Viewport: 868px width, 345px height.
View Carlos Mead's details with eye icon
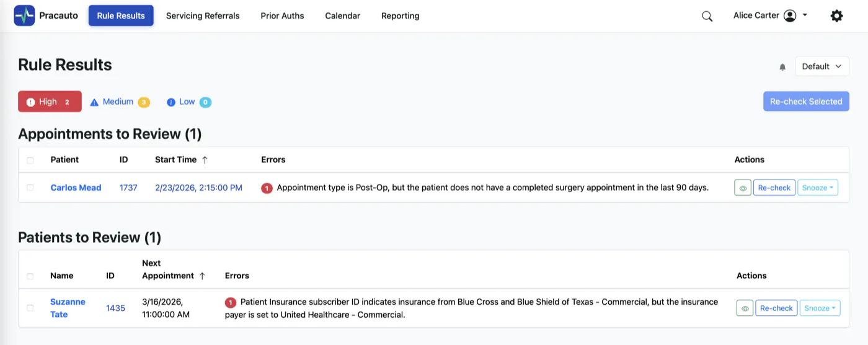(742, 188)
